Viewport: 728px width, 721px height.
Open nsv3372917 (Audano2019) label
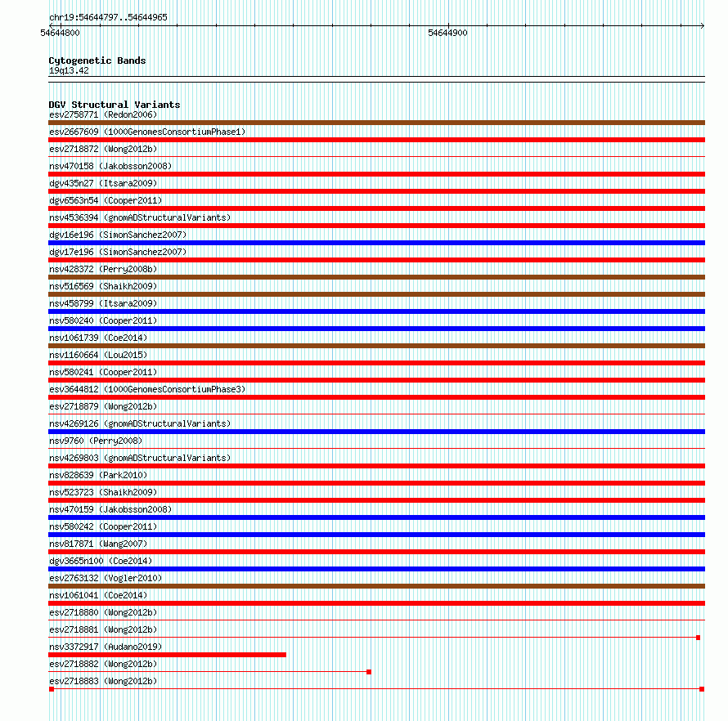click(106, 647)
